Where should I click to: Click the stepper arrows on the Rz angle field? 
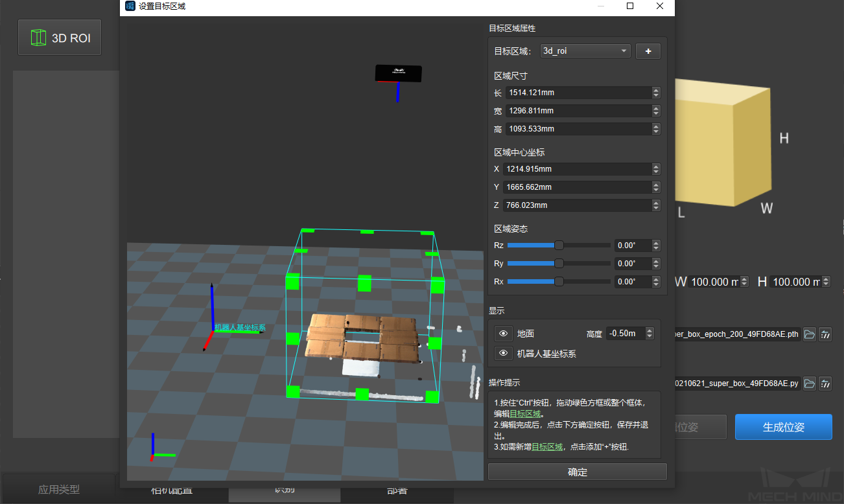coord(656,246)
